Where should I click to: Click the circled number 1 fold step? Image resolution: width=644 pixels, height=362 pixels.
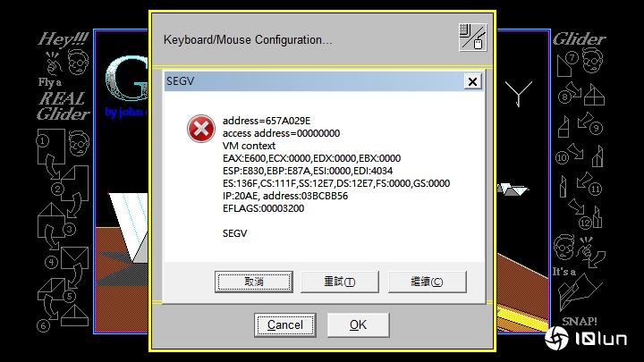pyautogui.click(x=42, y=141)
